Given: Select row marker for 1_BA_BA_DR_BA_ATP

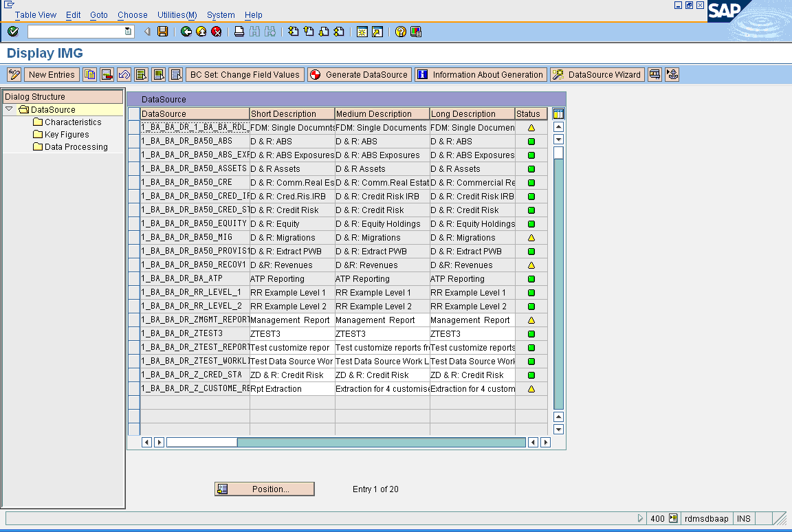Looking at the screenshot, I should (134, 278).
